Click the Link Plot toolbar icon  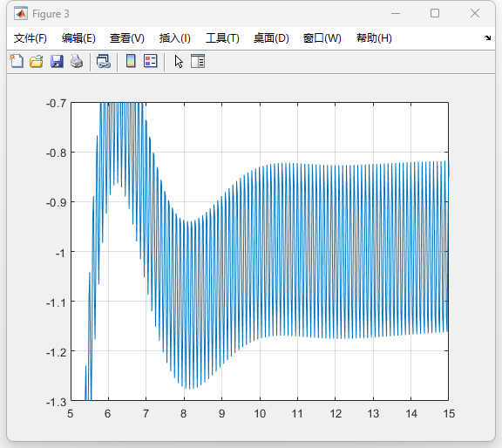[104, 61]
